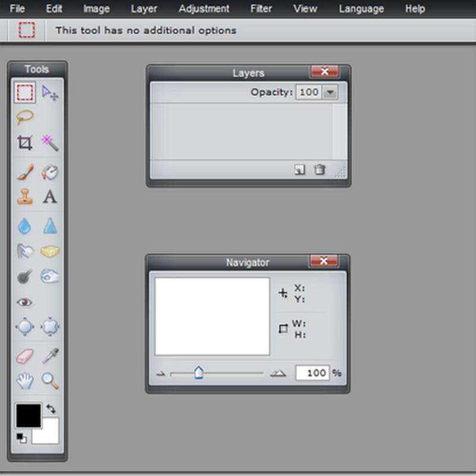Select the Smudge finger tool
This screenshot has height=476, width=476.
click(25, 251)
